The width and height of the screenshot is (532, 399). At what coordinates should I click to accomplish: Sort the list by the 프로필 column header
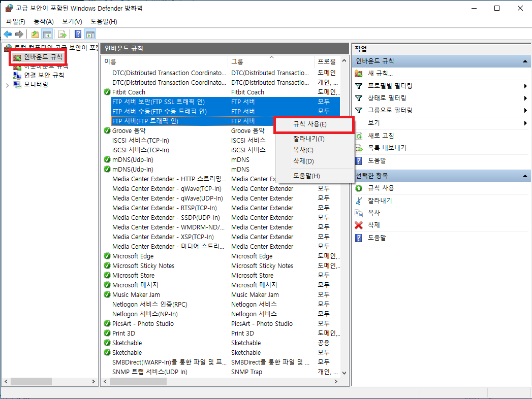click(327, 62)
